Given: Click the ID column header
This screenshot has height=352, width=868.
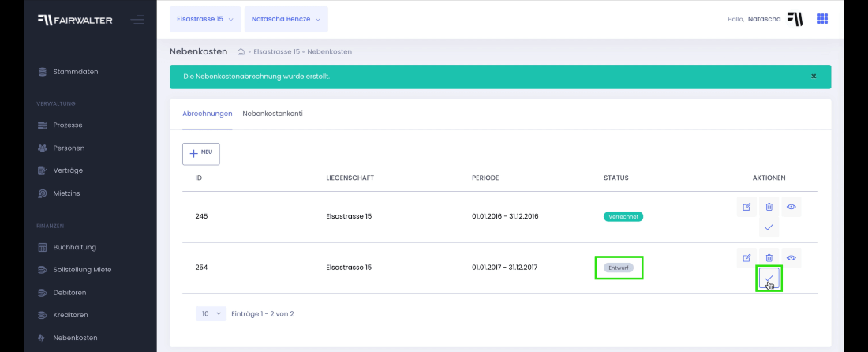Looking at the screenshot, I should tap(199, 178).
